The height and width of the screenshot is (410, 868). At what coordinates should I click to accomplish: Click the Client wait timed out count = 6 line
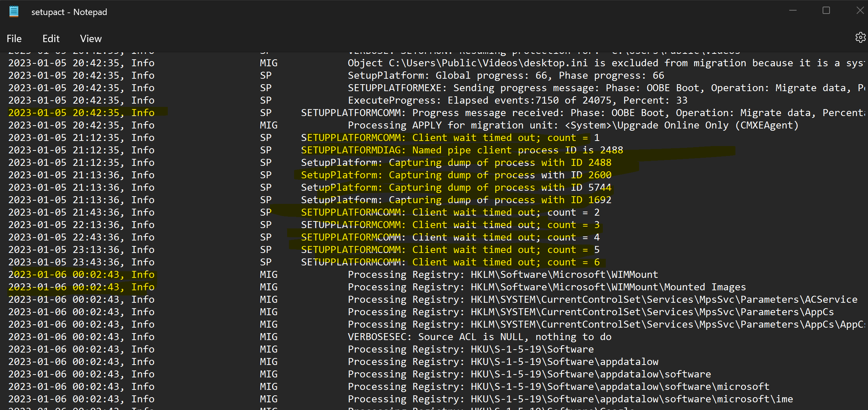[x=450, y=262]
